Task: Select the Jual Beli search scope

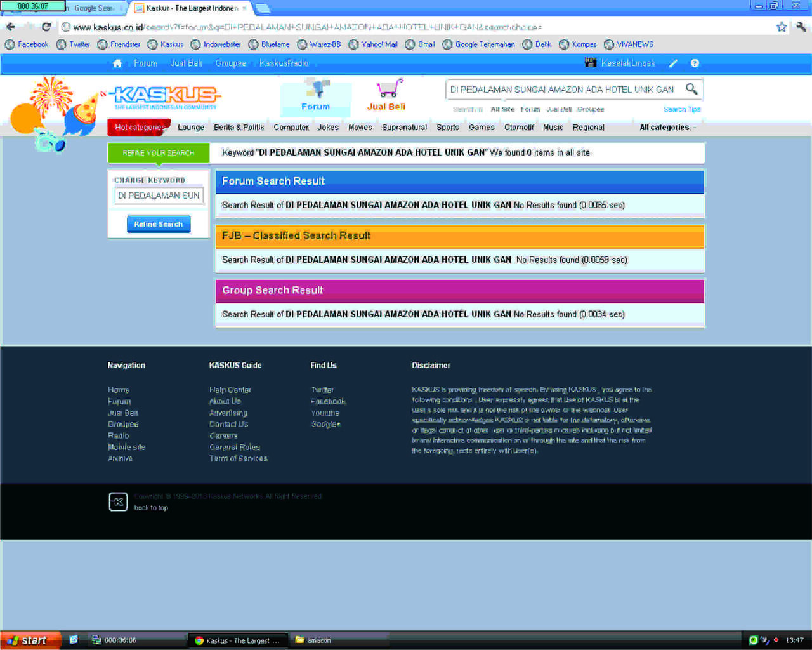Action: 559,109
